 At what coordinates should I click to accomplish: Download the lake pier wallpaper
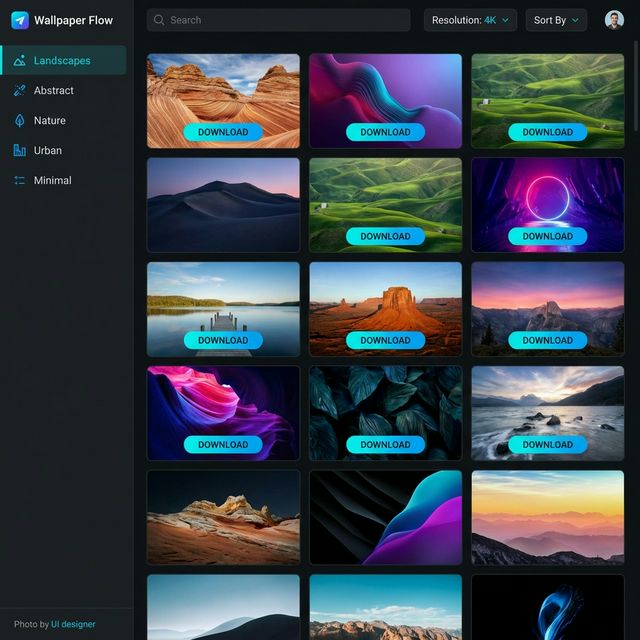[223, 340]
